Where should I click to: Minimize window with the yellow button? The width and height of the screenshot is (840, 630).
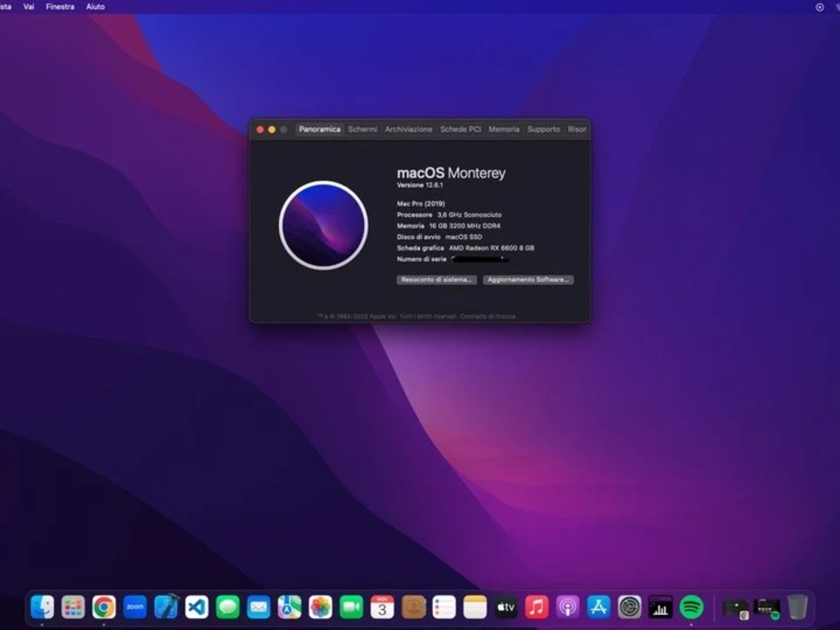tap(272, 129)
